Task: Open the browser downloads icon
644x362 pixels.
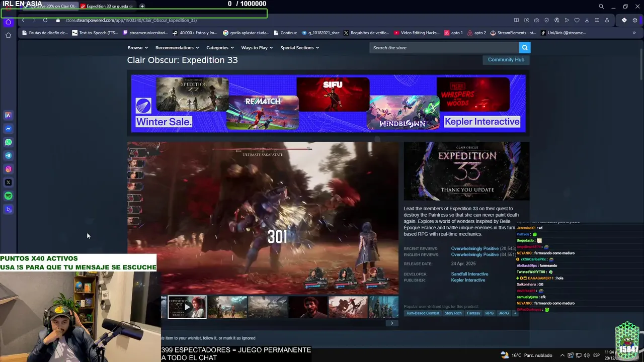Action: point(587,20)
